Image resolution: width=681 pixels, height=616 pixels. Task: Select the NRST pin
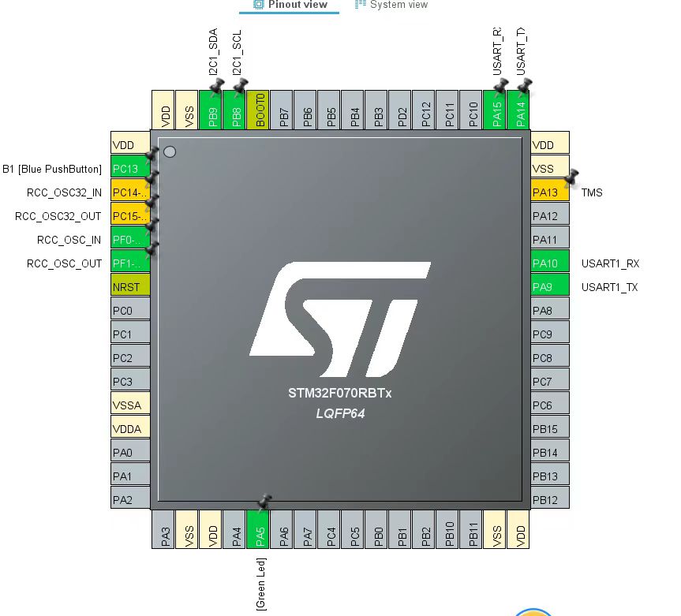130,285
